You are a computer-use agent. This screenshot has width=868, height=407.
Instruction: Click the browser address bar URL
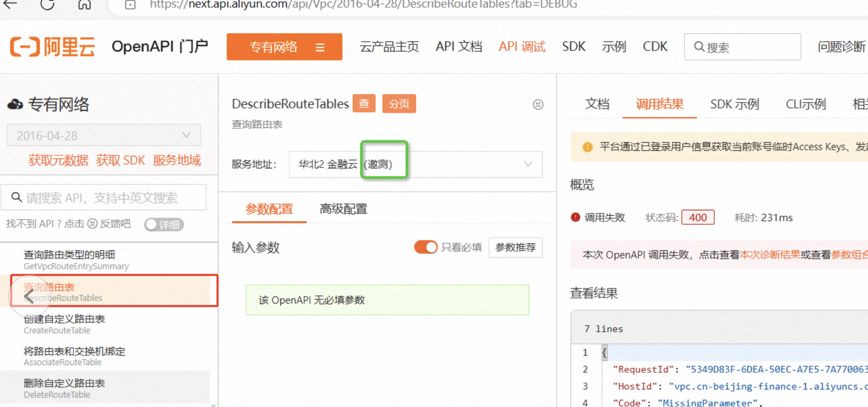(x=363, y=5)
